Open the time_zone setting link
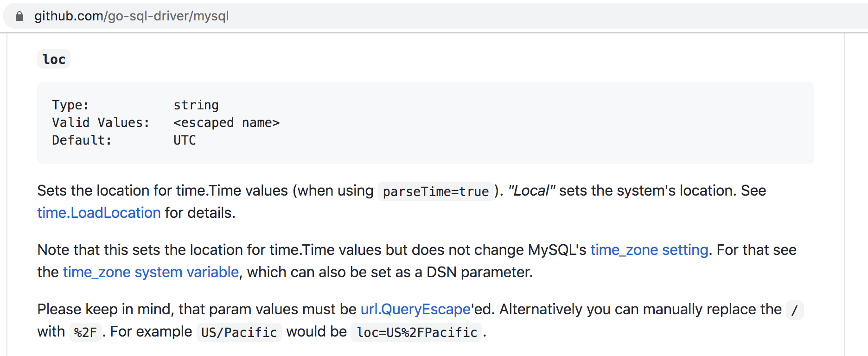Image resolution: width=868 pixels, height=356 pixels. coord(648,250)
